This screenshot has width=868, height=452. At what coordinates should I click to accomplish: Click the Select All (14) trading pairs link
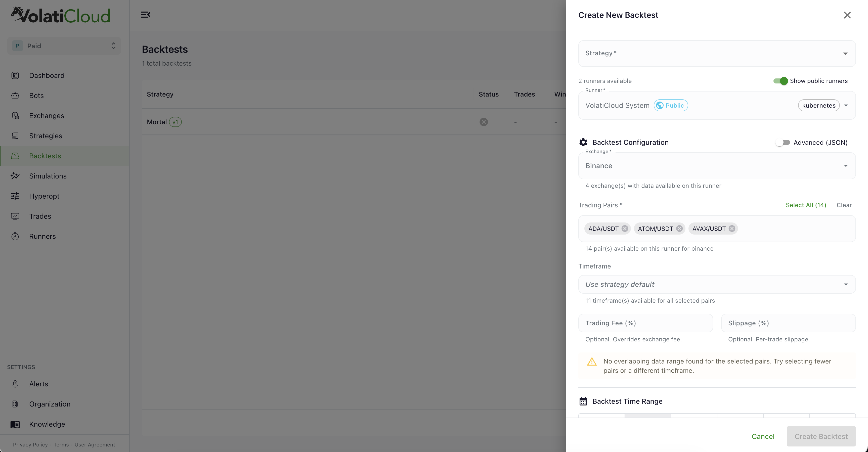coord(806,205)
